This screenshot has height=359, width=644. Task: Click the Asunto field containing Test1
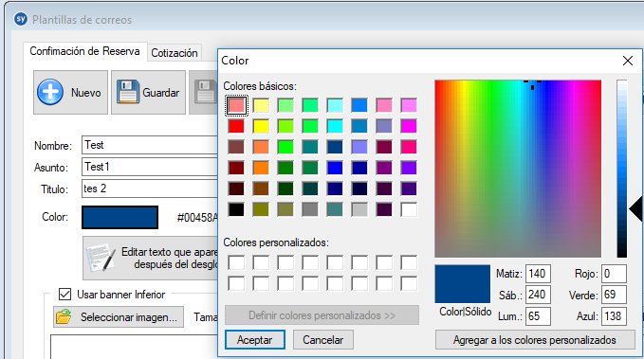pos(150,167)
